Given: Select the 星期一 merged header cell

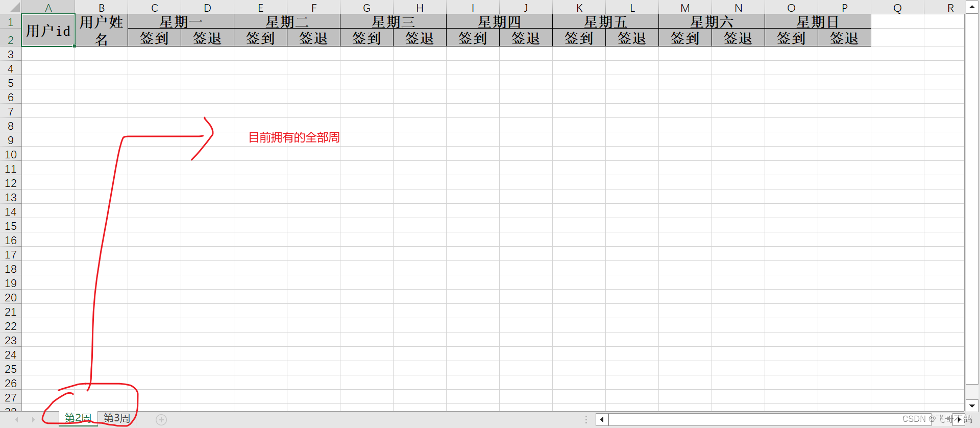Looking at the screenshot, I should coord(181,21).
